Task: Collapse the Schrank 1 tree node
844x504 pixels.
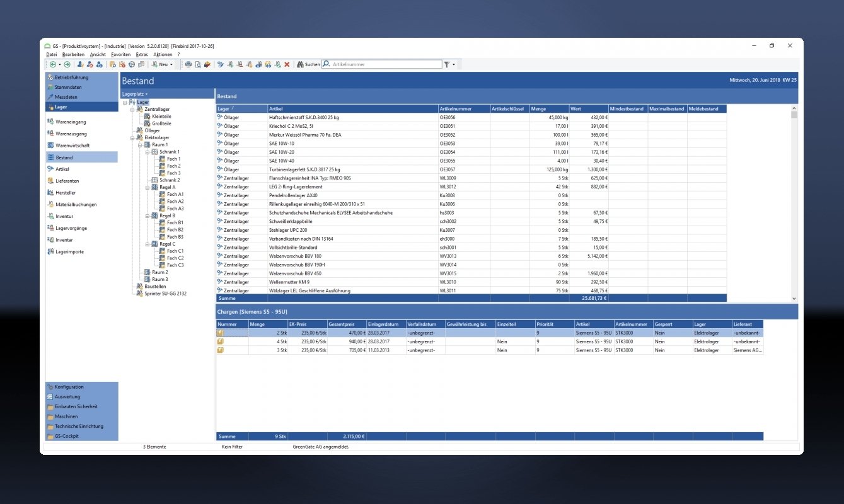Action: coord(147,152)
